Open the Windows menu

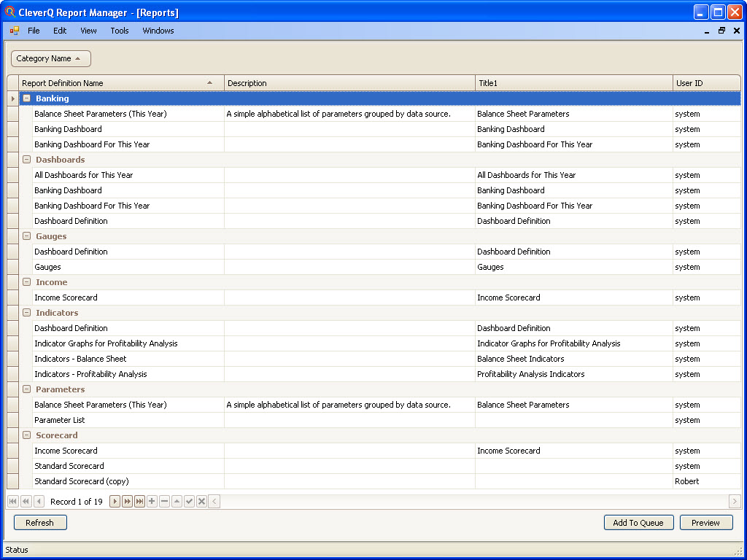pyautogui.click(x=158, y=31)
